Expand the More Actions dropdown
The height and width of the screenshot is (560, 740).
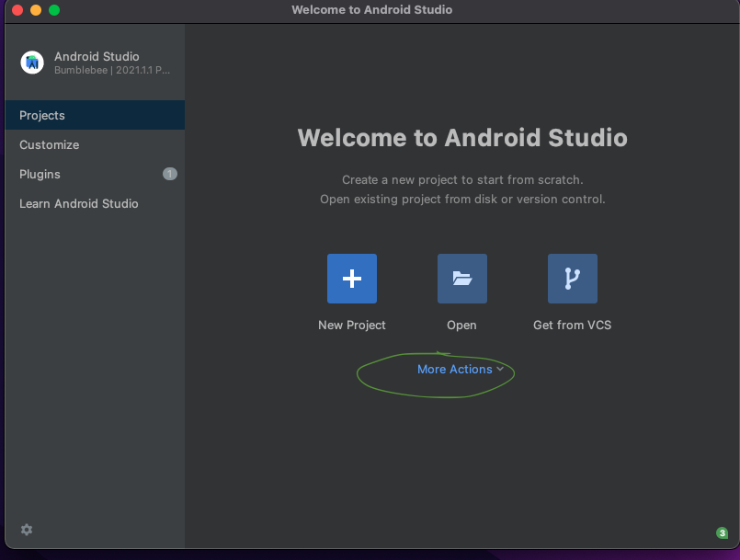point(461,370)
